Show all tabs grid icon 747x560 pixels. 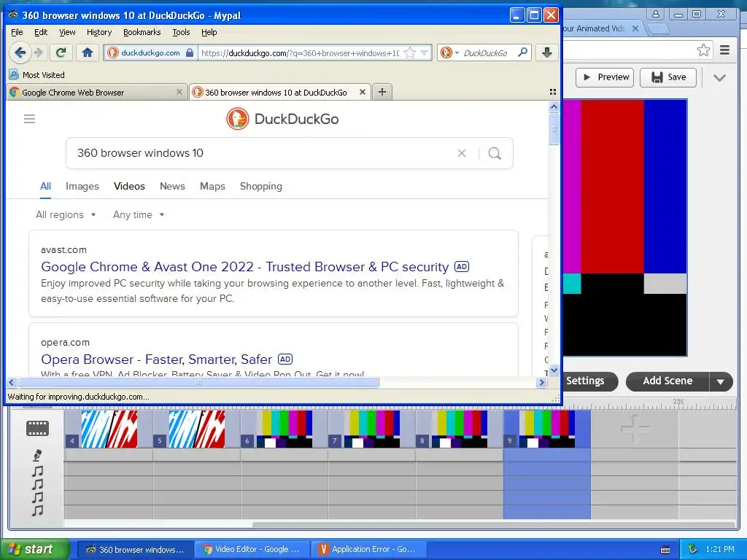click(x=553, y=92)
